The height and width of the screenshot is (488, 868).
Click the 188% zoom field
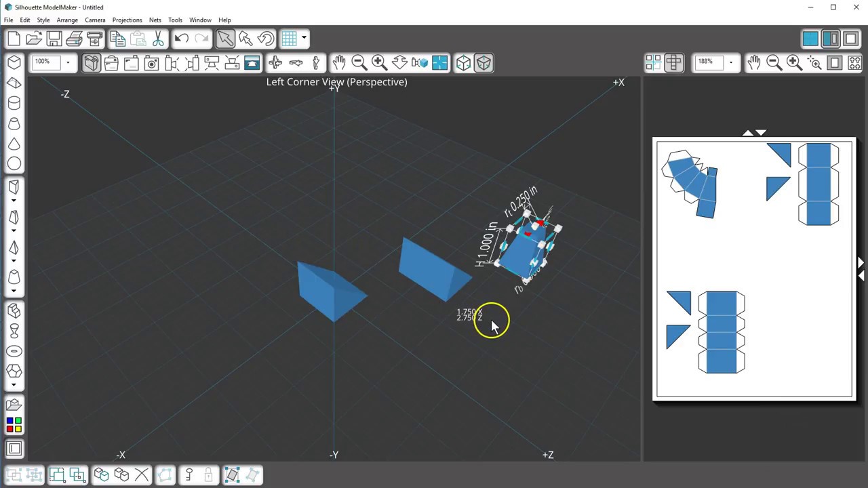pyautogui.click(x=709, y=62)
